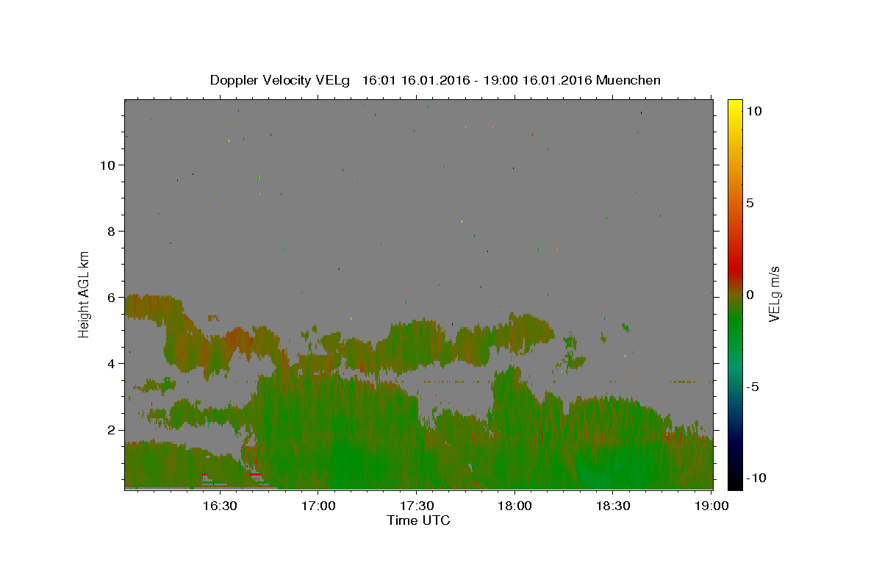Click the Time UTC axis title
This screenshot has width=882, height=588.
coord(418,520)
